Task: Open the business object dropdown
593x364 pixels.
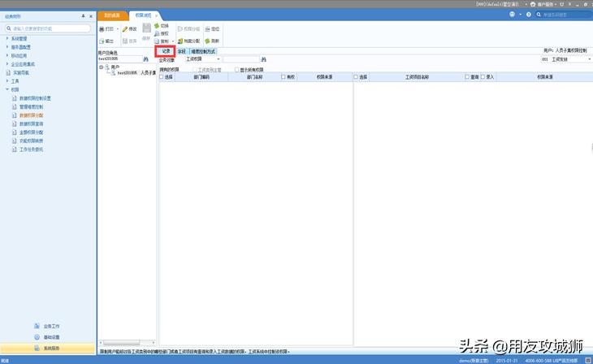Action: pyautogui.click(x=219, y=59)
